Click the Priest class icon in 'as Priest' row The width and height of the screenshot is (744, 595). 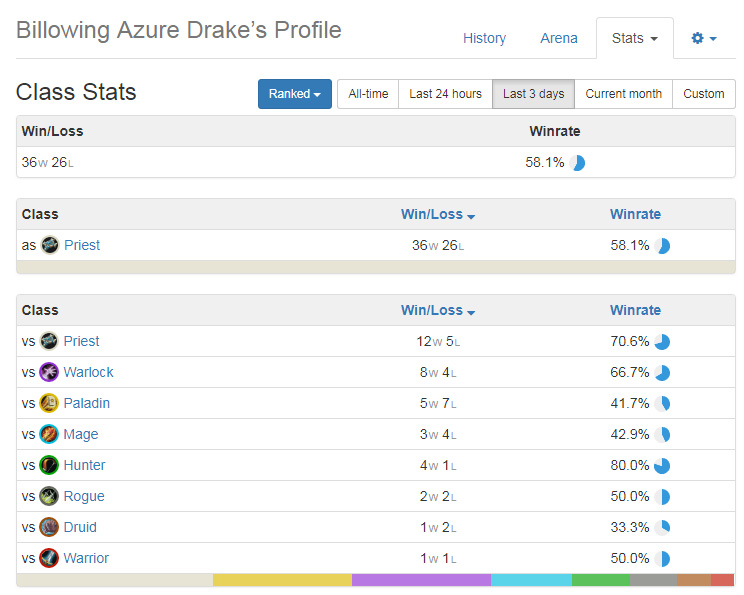(50, 245)
